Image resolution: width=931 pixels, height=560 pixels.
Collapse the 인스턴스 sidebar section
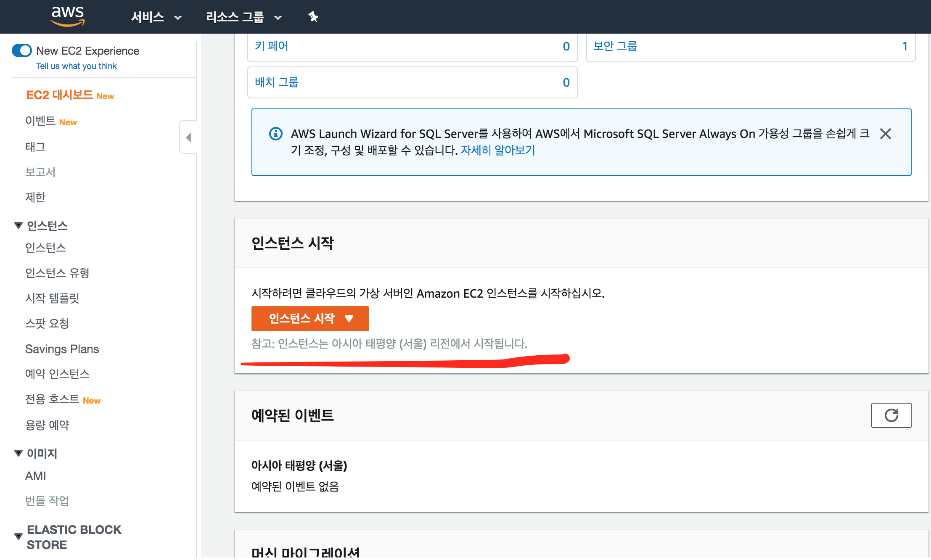[x=19, y=225]
